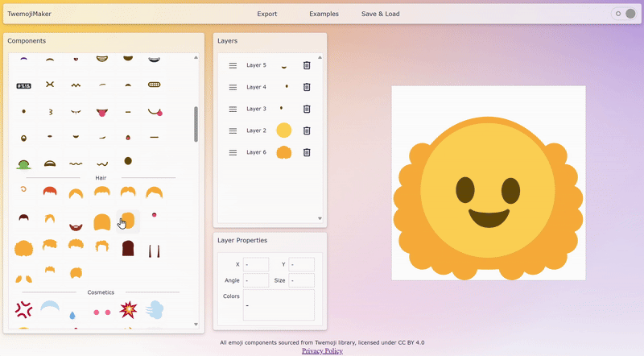Click the Layers panel scroll-down arrow
This screenshot has height=356, width=644.
[x=320, y=218]
